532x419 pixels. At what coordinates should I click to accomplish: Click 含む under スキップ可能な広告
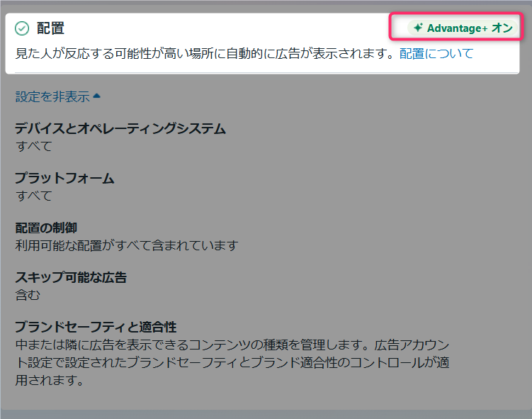point(28,295)
